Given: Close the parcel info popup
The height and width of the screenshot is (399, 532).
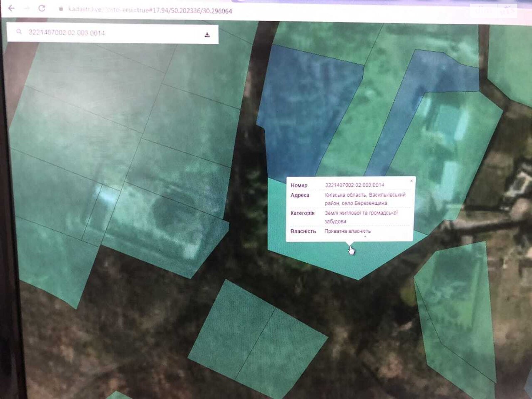Looking at the screenshot, I should pyautogui.click(x=411, y=181).
